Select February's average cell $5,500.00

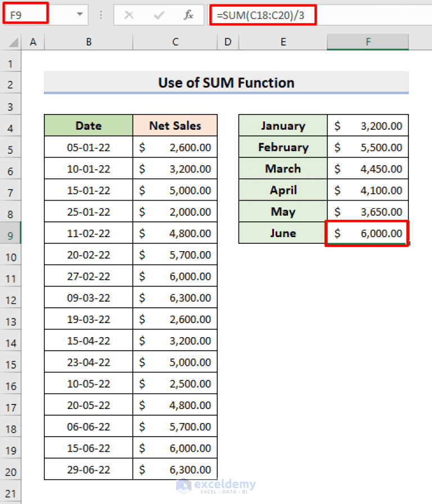tap(368, 147)
